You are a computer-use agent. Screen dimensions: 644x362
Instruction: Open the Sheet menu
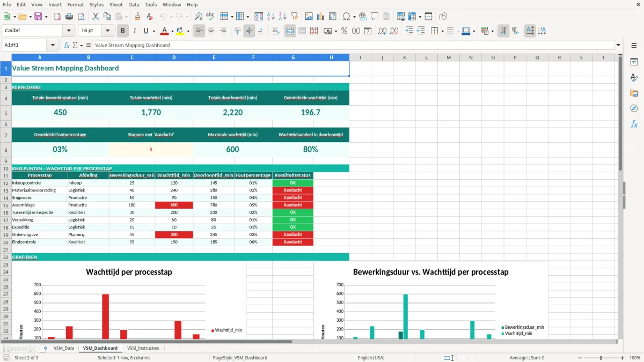click(116, 4)
